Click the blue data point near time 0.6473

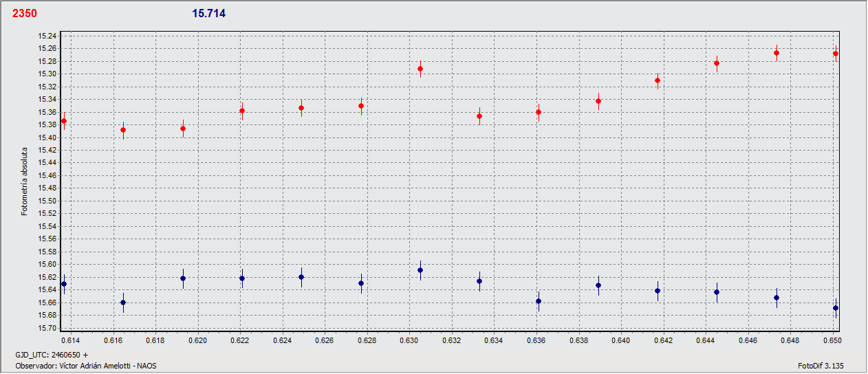click(777, 298)
